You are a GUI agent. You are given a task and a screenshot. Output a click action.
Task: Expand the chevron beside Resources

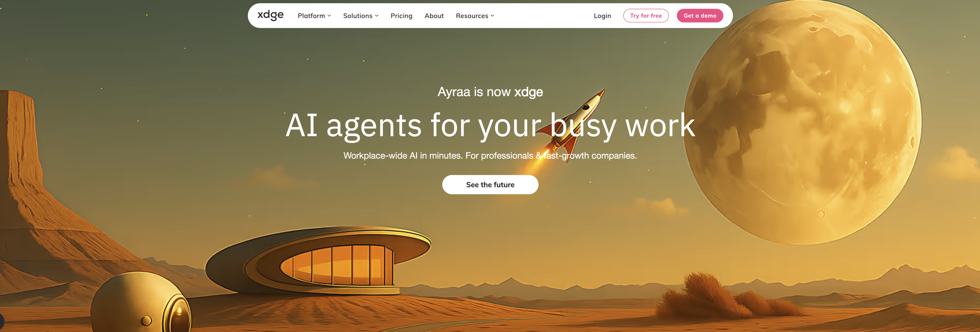[492, 16]
